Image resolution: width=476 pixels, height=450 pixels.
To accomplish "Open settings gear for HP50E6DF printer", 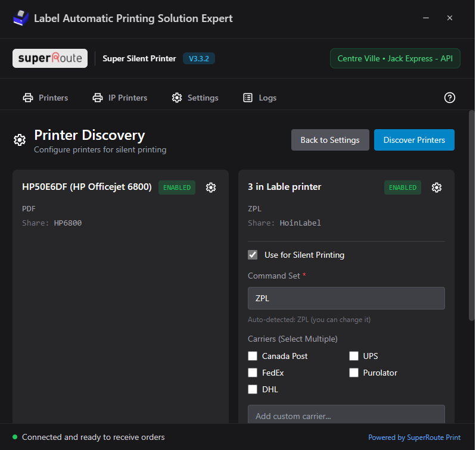I will (x=211, y=187).
